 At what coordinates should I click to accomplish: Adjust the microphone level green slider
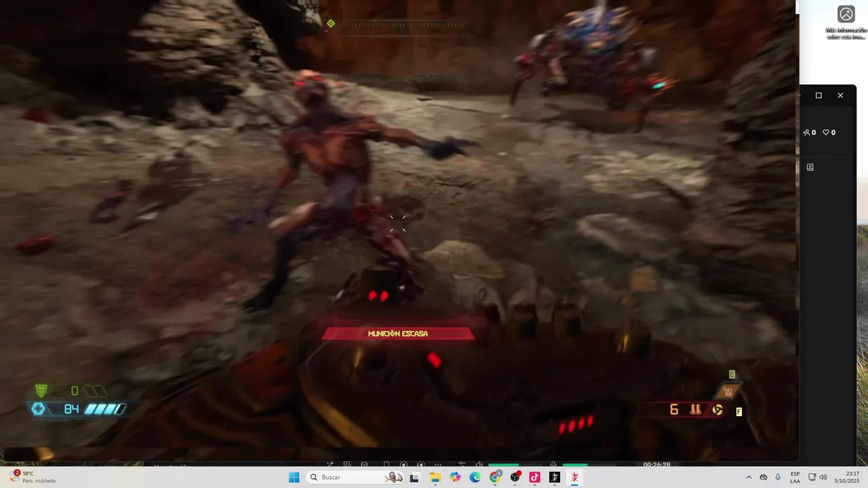point(589,464)
